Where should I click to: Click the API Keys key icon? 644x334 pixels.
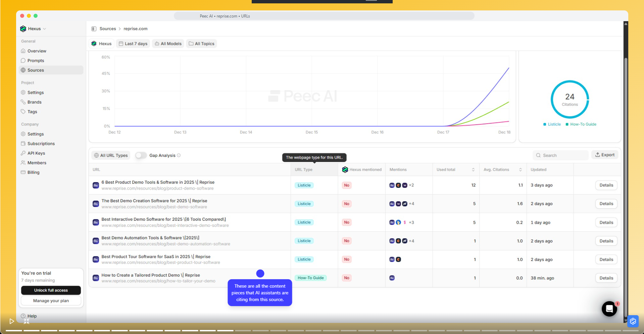click(23, 153)
